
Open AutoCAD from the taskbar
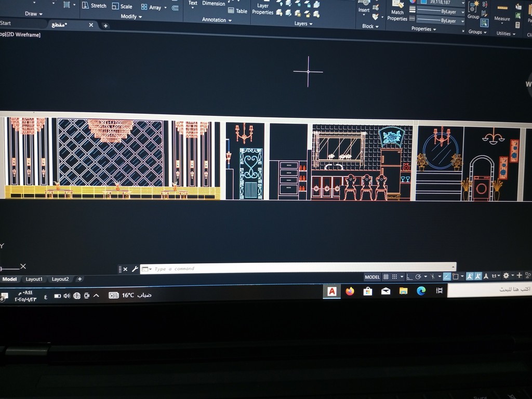click(x=332, y=291)
